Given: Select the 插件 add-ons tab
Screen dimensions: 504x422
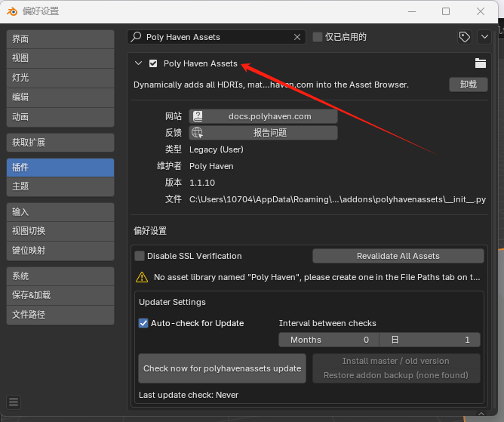Looking at the screenshot, I should (x=60, y=168).
